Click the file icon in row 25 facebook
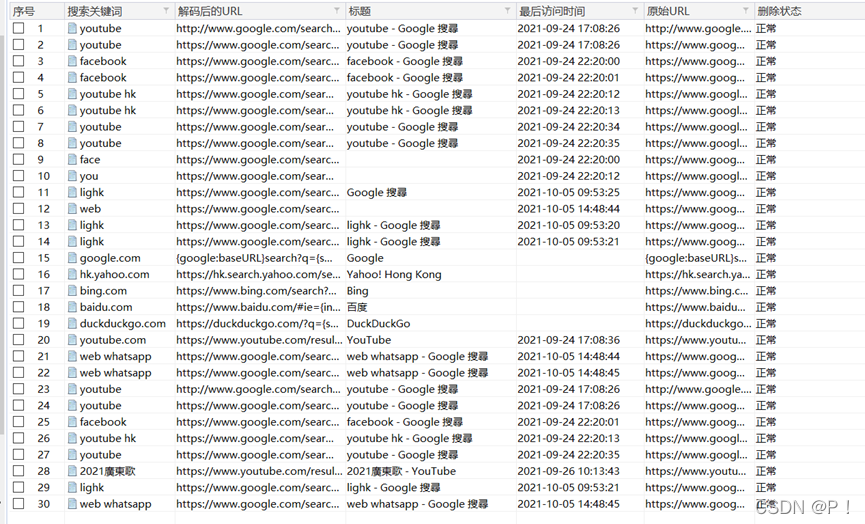 tap(72, 421)
